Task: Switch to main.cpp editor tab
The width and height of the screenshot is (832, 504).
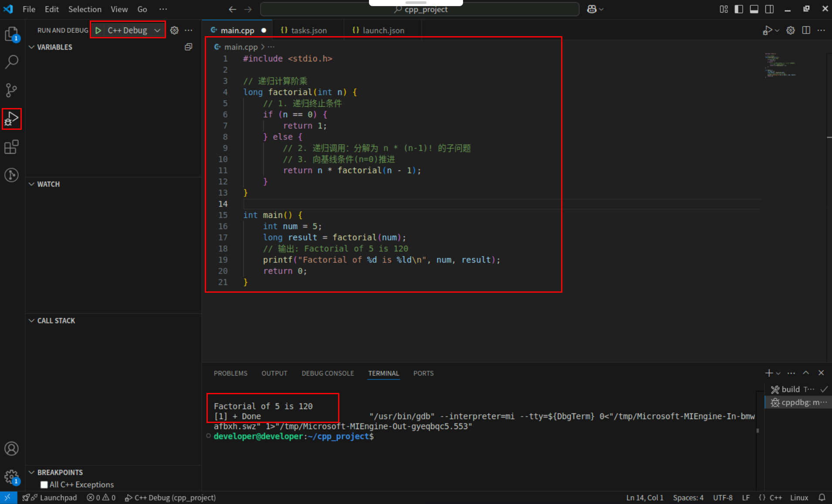Action: (x=237, y=30)
